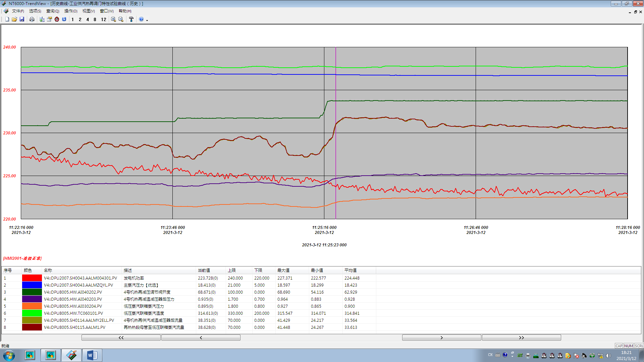This screenshot has height=362, width=644.
Task: Select tag V4::DPU8005.HW.AI040202.PV
Action: 73,292
